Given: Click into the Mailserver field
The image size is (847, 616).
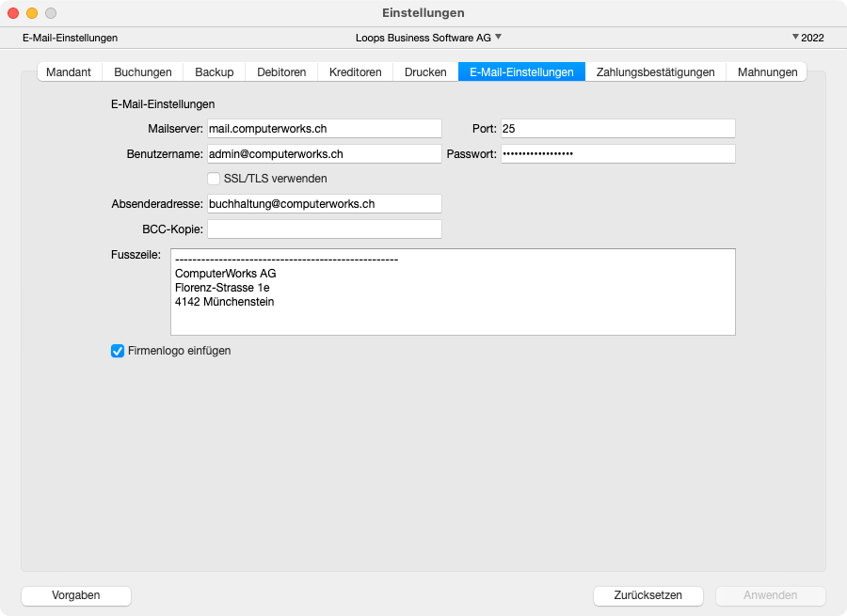Looking at the screenshot, I should 325,128.
